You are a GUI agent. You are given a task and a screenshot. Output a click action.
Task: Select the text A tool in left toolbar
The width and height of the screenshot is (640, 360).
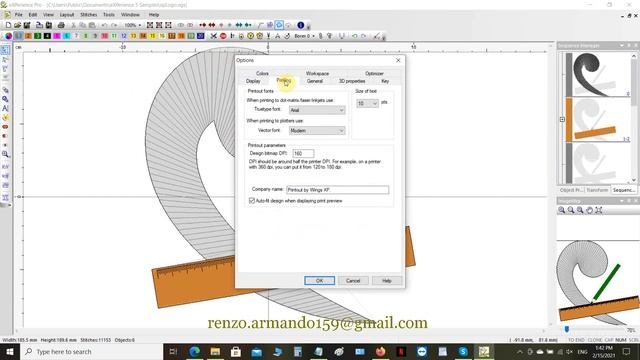[5, 108]
